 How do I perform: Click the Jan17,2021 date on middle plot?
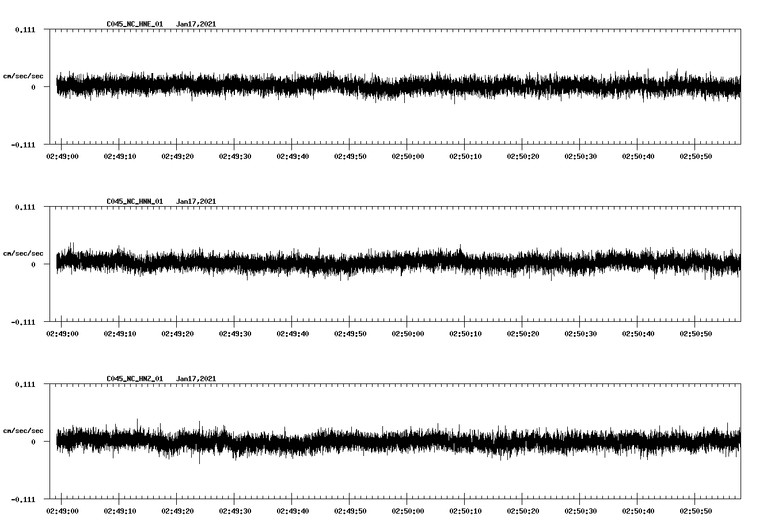(x=196, y=201)
